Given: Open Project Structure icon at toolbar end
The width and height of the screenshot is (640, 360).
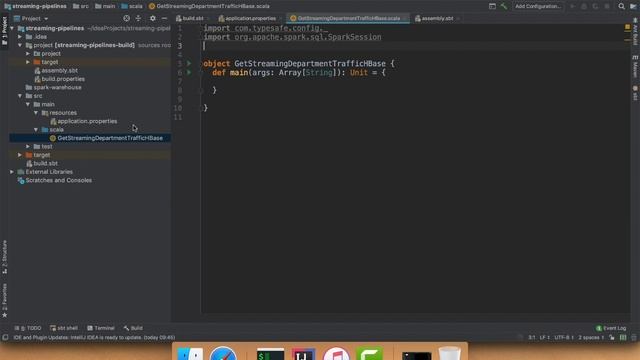Looking at the screenshot, I should 633,6.
